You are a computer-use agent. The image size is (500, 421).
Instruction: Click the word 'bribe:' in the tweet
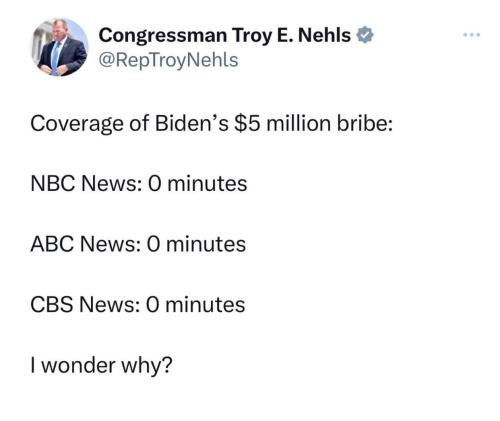tap(365, 123)
